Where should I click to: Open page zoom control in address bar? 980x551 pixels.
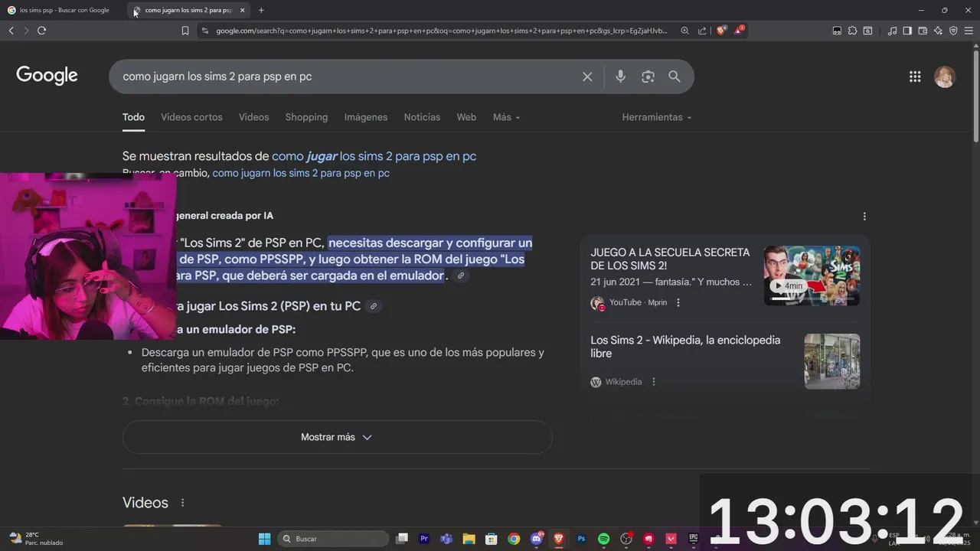point(684,31)
